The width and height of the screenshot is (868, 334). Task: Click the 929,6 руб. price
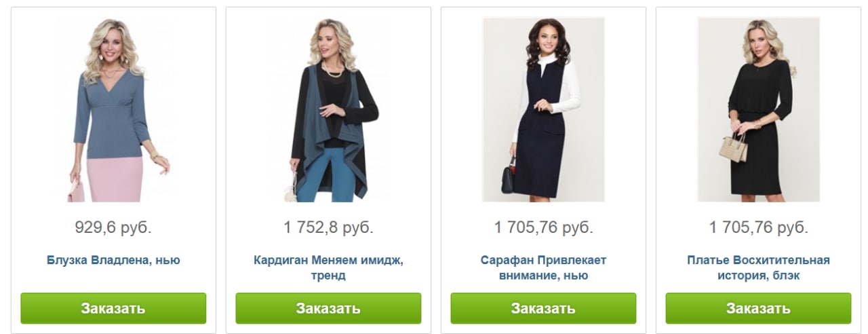113,227
